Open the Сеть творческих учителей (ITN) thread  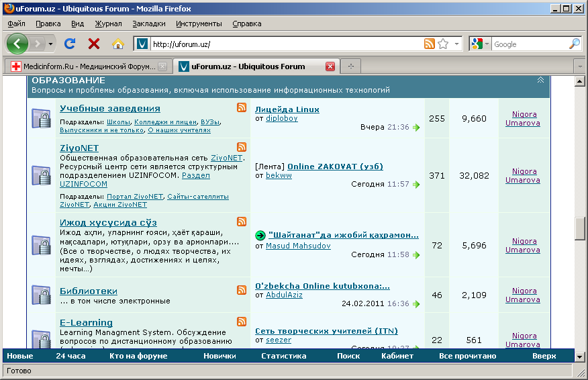pos(326,331)
